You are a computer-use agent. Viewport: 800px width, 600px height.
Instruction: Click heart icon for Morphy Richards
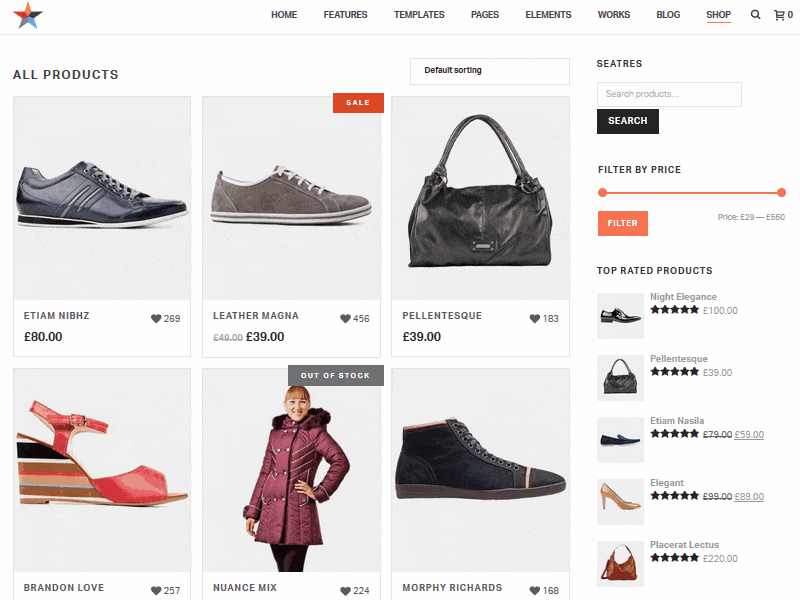point(535,591)
